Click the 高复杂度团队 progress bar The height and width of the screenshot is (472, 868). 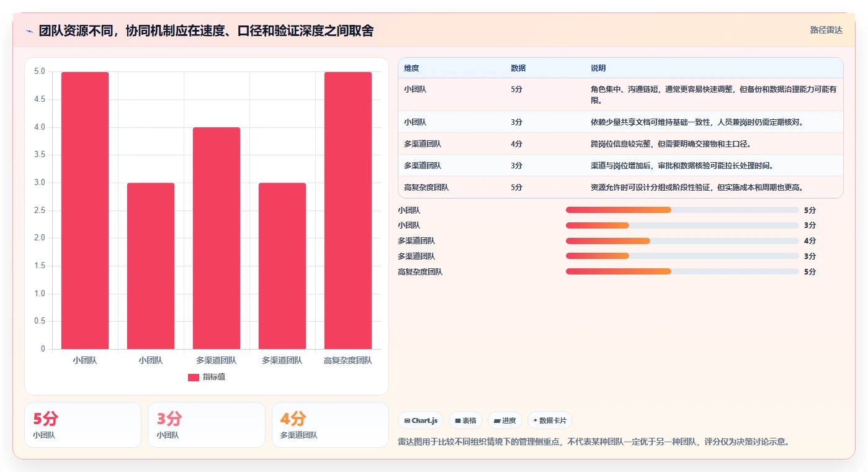pyautogui.click(x=682, y=271)
